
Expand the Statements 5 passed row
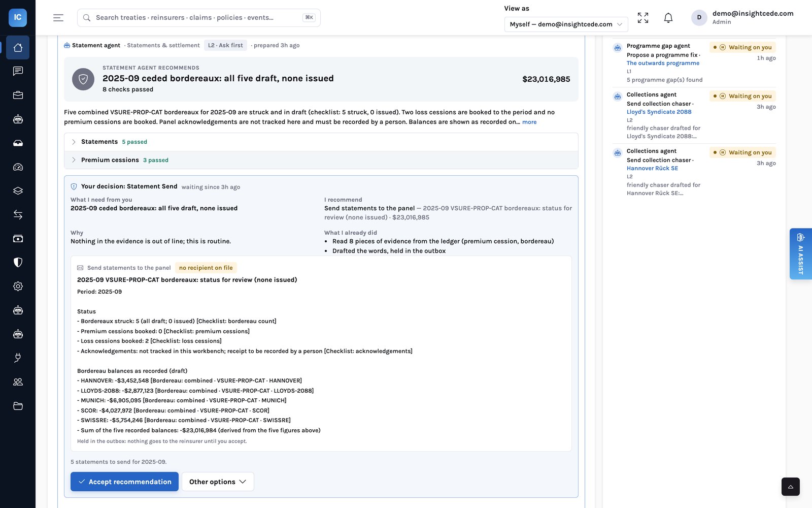tap(321, 142)
